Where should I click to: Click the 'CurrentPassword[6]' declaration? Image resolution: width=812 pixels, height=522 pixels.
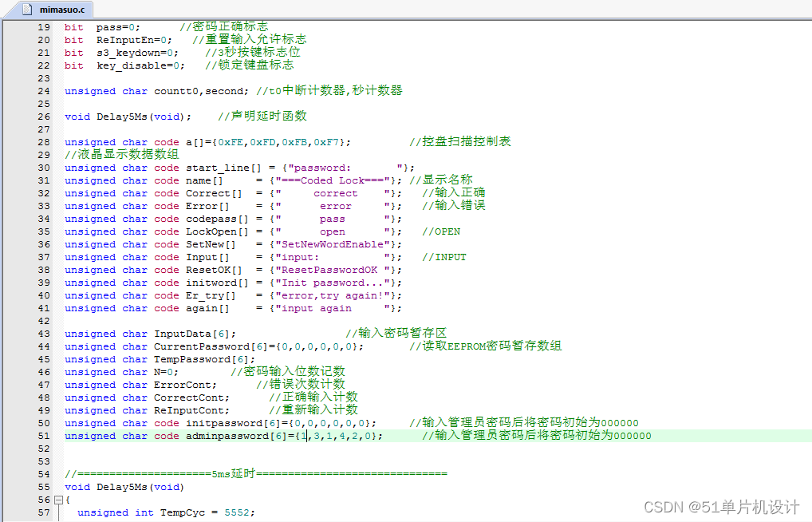211,346
